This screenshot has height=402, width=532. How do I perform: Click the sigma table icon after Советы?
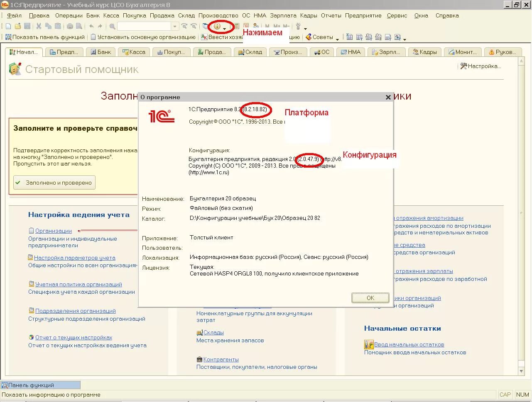click(x=350, y=37)
